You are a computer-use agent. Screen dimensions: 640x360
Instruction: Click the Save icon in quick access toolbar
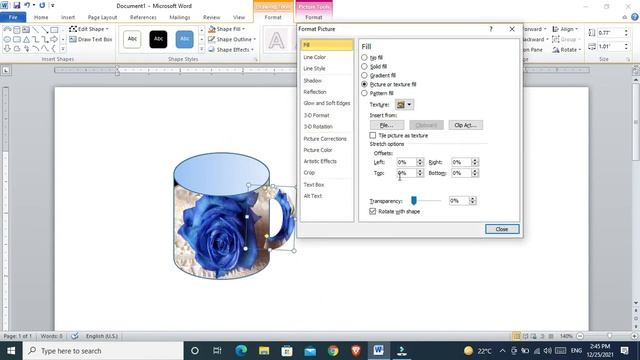pos(17,6)
